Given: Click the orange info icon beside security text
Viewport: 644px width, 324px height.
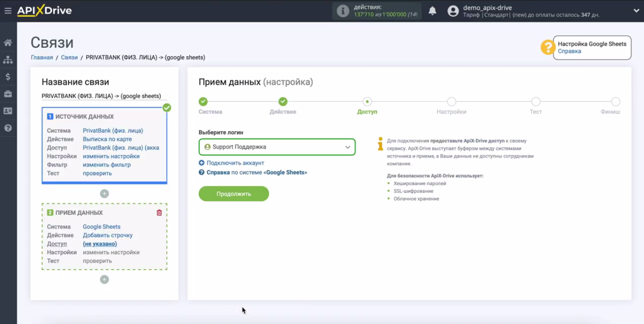Looking at the screenshot, I should point(380,144).
